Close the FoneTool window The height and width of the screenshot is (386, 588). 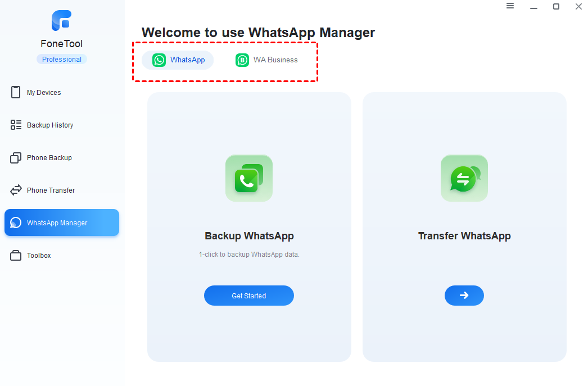coord(578,7)
